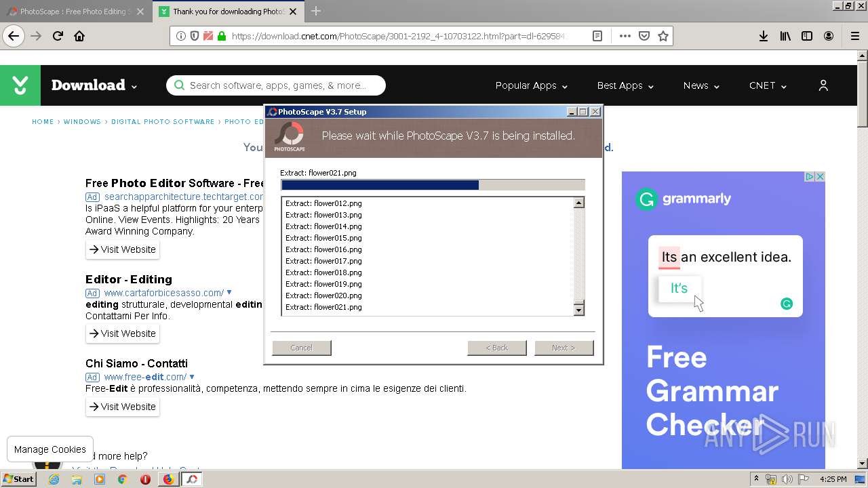Click Cancel in PhotoScape Setup
Screen dimensions: 868x488
click(x=302, y=348)
